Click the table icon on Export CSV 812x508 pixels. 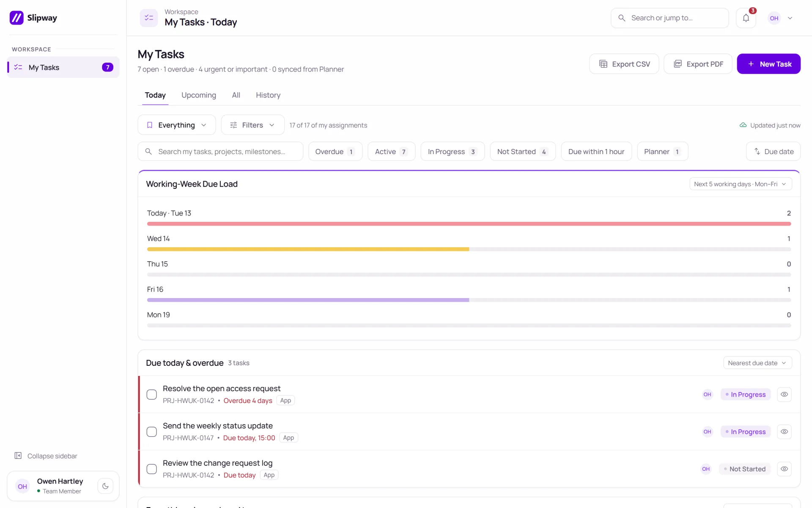[x=604, y=64]
